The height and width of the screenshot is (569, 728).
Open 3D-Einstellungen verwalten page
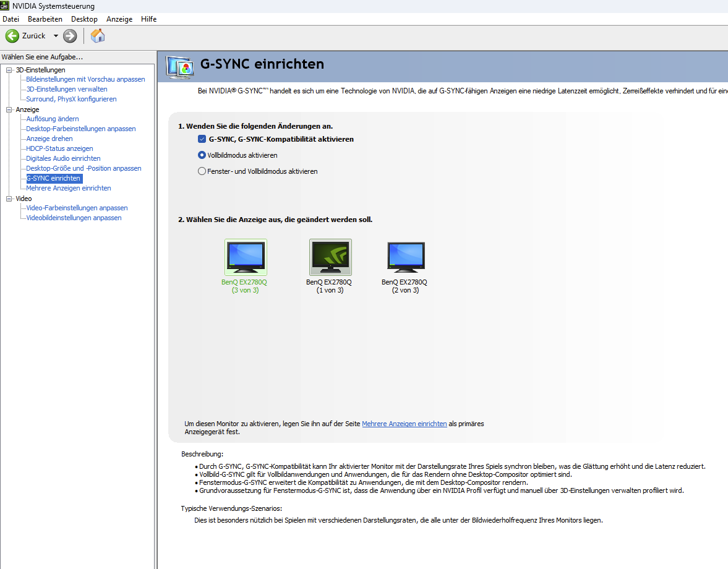coord(67,89)
